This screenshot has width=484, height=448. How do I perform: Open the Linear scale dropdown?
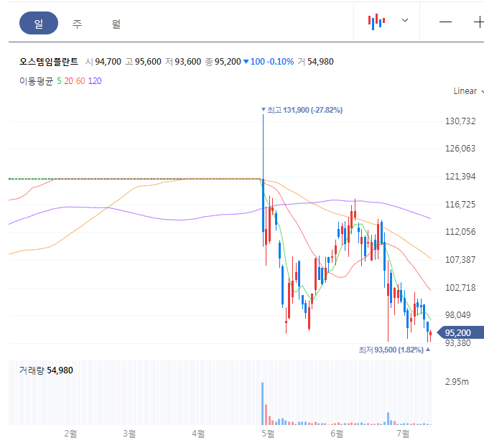point(468,91)
